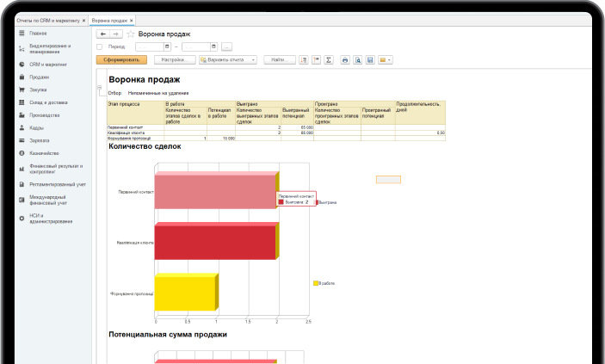Open the Главное section

(38, 34)
